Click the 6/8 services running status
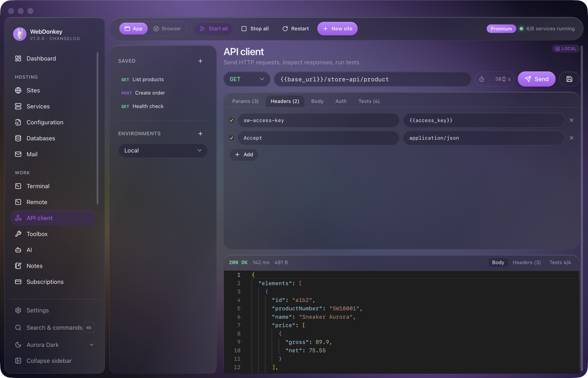 (547, 29)
